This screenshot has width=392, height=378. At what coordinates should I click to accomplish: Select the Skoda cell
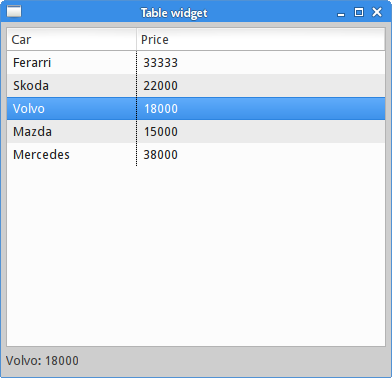click(x=72, y=86)
